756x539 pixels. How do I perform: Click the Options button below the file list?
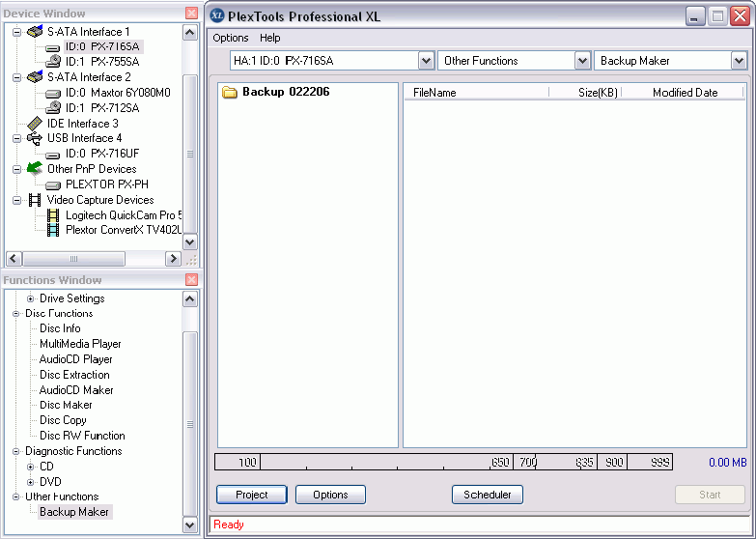[x=330, y=495]
